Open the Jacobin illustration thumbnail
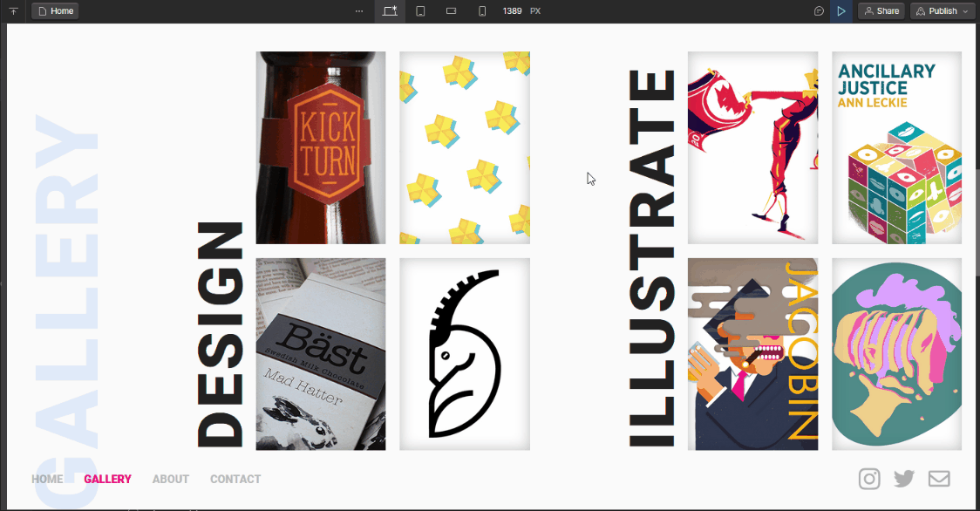The width and height of the screenshot is (980, 511). coord(752,354)
